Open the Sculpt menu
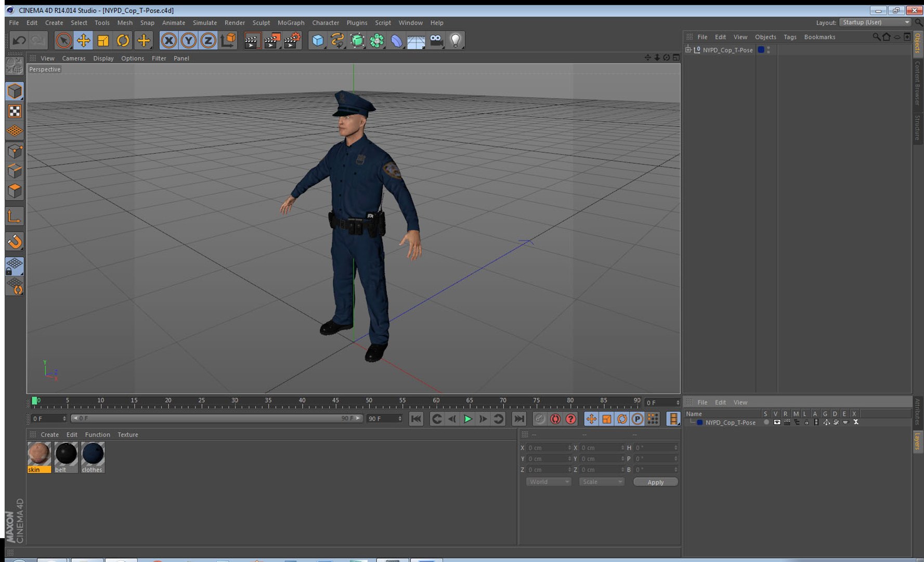 coord(261,23)
